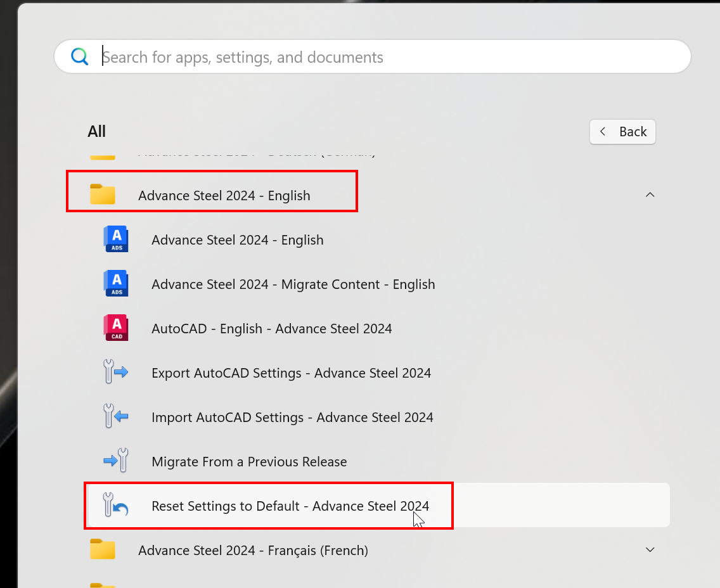Viewport: 720px width, 588px height.
Task: Choose Export AutoCAD Settings - Advance Steel 2024
Action: point(291,373)
